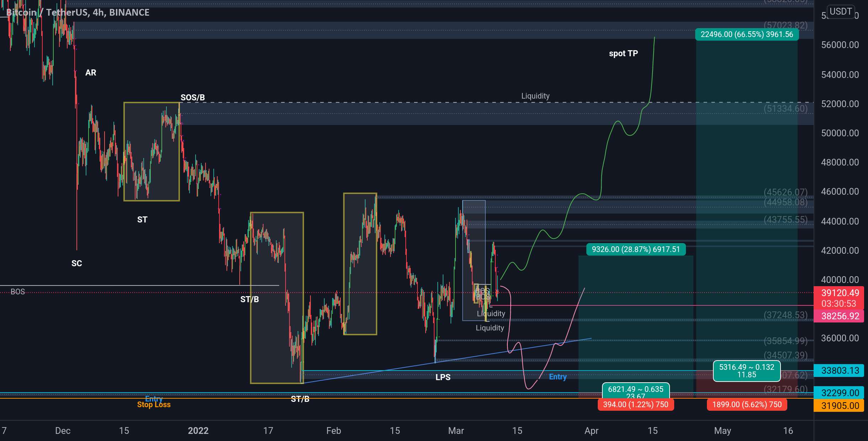This screenshot has height=441, width=868.
Task: Click the (43755.55) level label
Action: click(786, 220)
